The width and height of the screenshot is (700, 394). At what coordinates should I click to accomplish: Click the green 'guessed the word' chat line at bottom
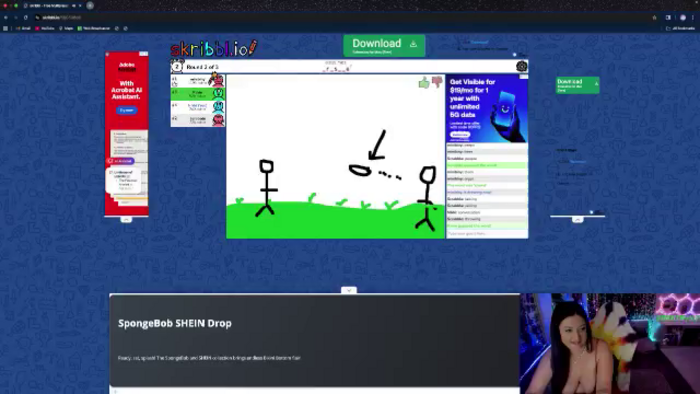487,226
